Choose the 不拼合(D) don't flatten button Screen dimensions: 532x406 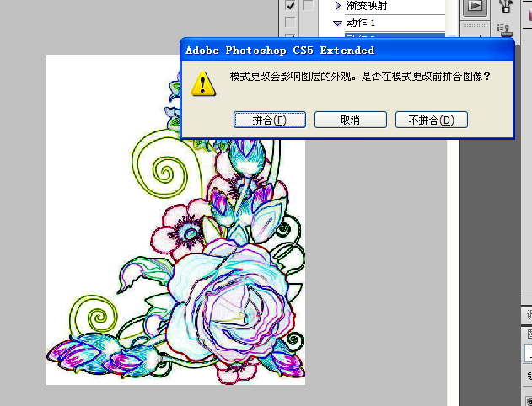[x=431, y=120]
